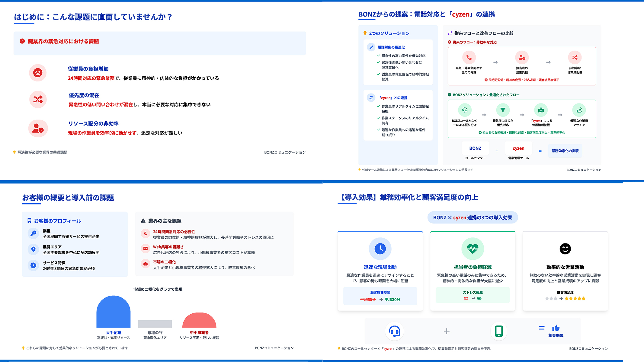Click the blue clock icon above 迅速な現場出動
The width and height of the screenshot is (644, 362).
click(380, 249)
